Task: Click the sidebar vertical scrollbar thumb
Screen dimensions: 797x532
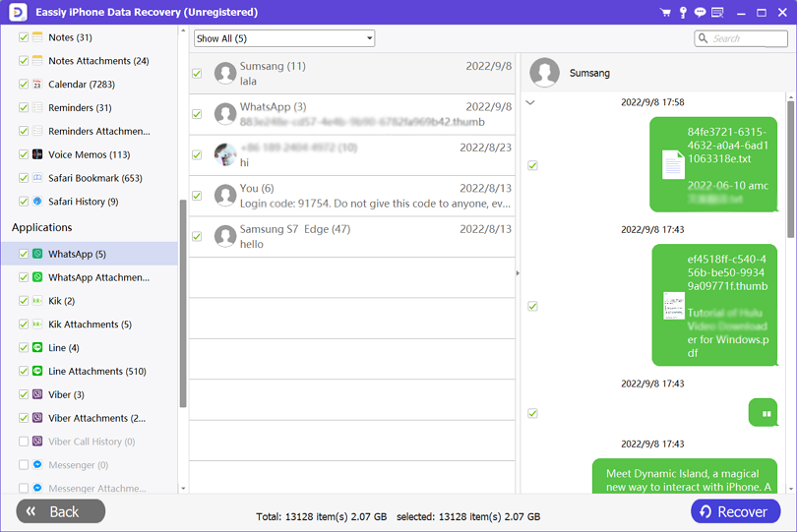Action: tap(183, 303)
